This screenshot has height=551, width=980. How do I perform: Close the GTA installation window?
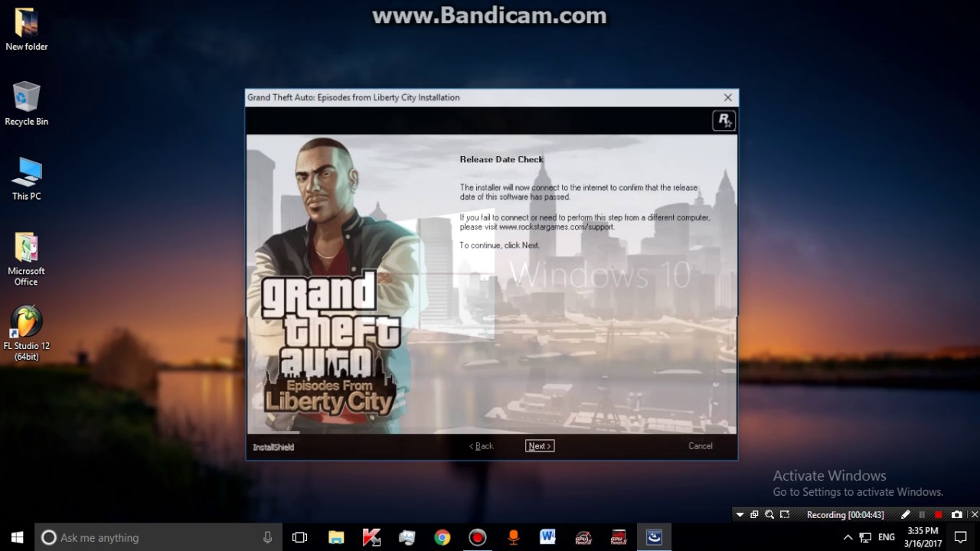click(x=727, y=97)
